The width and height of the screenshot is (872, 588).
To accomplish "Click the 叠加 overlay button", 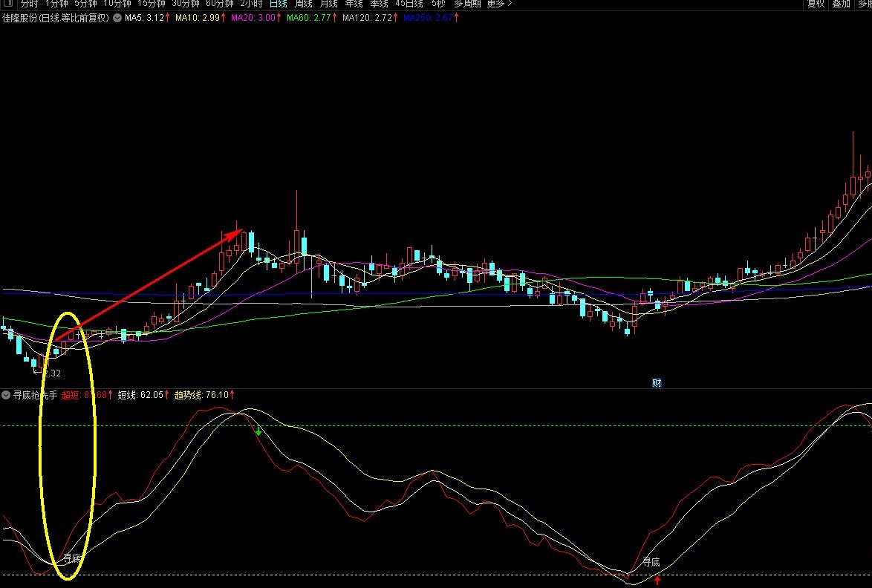I will tap(841, 4).
